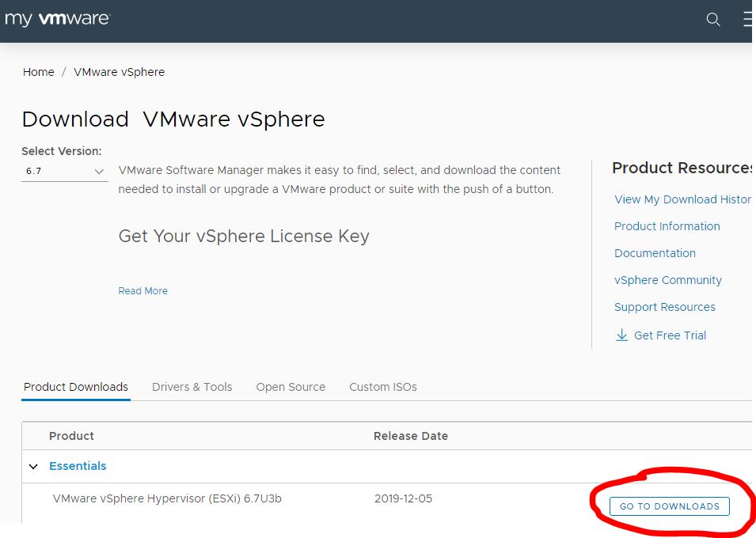Click the search magnifier icon in header
The image size is (756, 538).
(713, 20)
